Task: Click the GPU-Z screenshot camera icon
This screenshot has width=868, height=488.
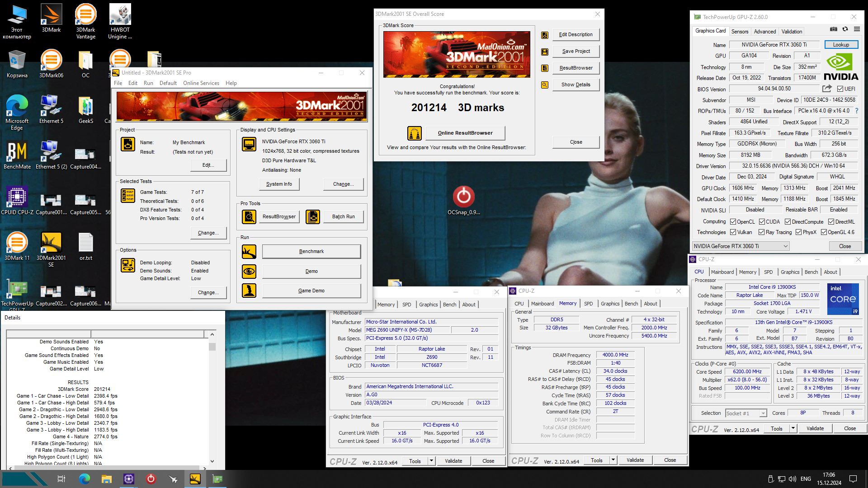Action: [833, 29]
